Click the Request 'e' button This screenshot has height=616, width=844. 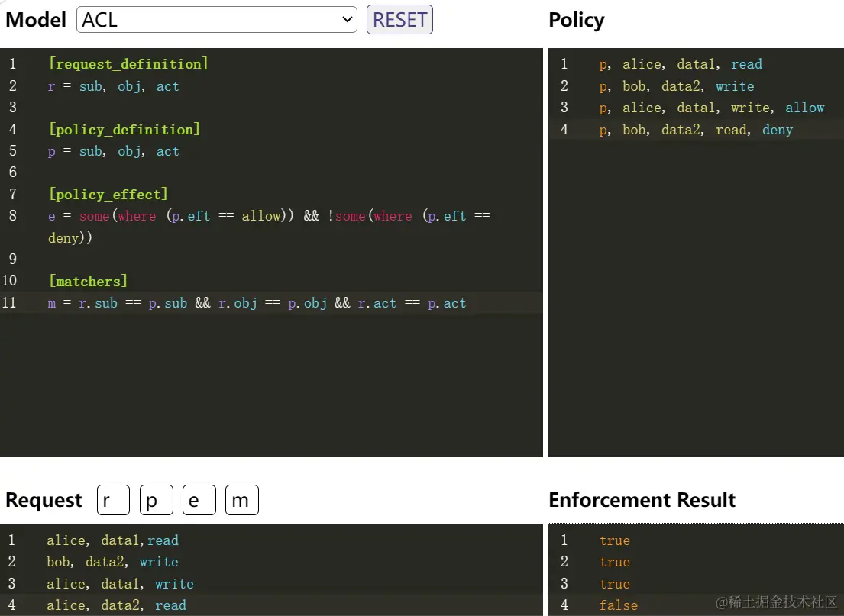pos(199,500)
